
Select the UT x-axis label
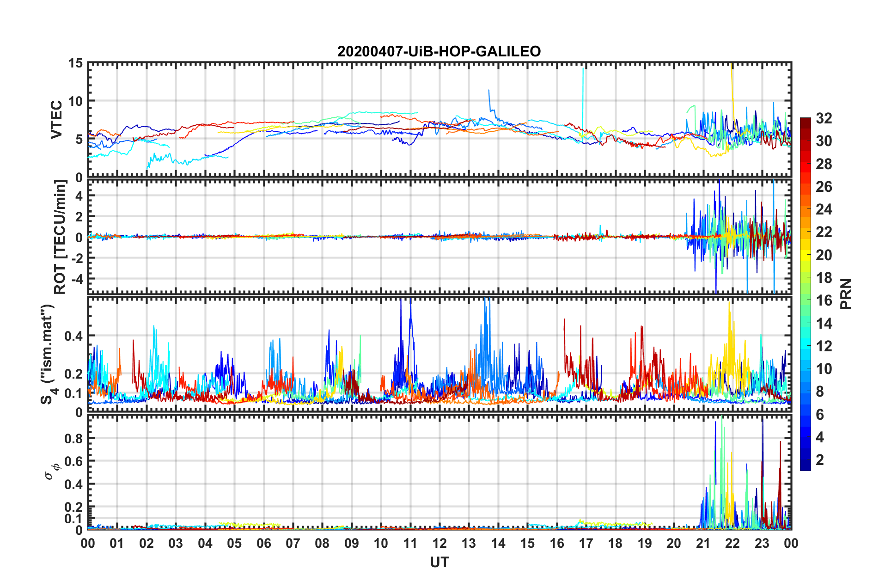tap(439, 562)
